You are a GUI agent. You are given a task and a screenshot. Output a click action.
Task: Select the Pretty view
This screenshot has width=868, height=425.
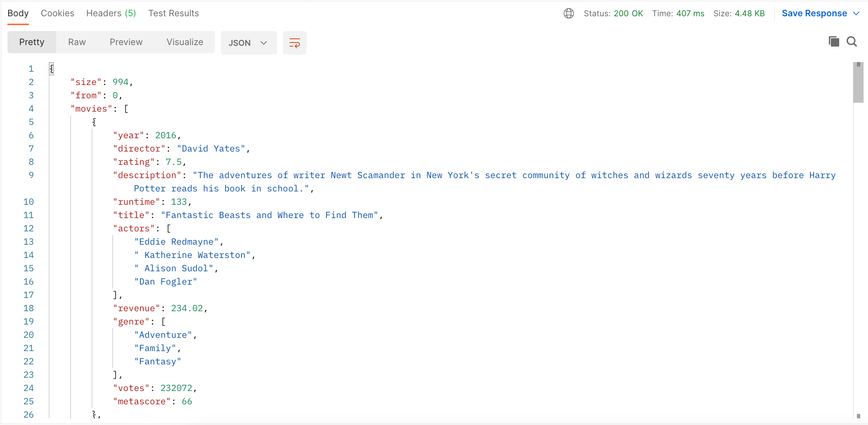point(32,42)
